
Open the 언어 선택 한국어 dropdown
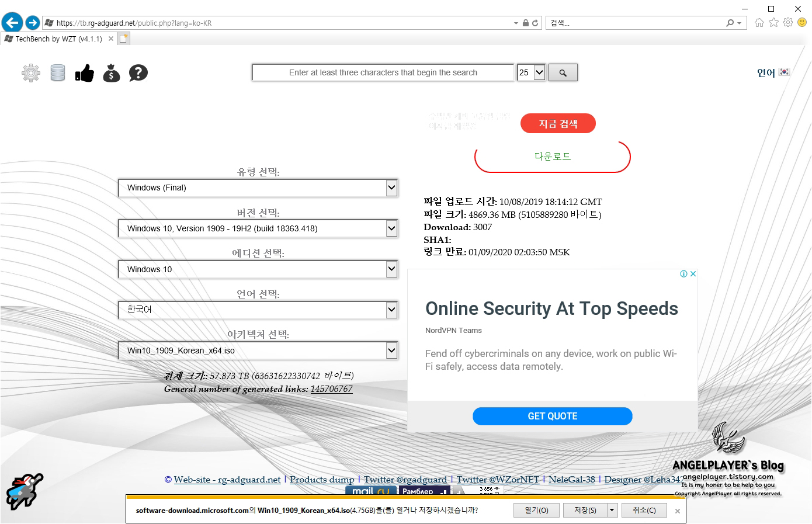click(258, 310)
